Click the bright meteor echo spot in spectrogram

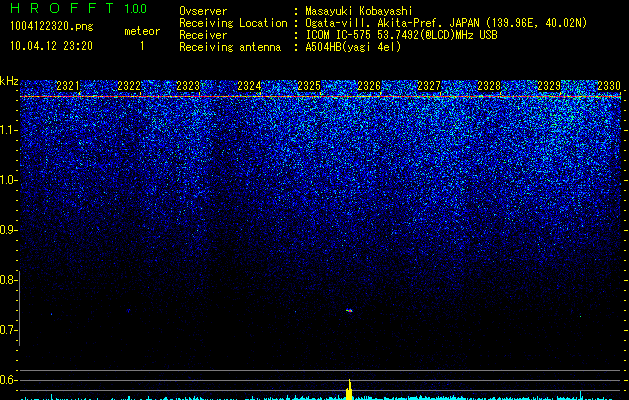point(349,310)
